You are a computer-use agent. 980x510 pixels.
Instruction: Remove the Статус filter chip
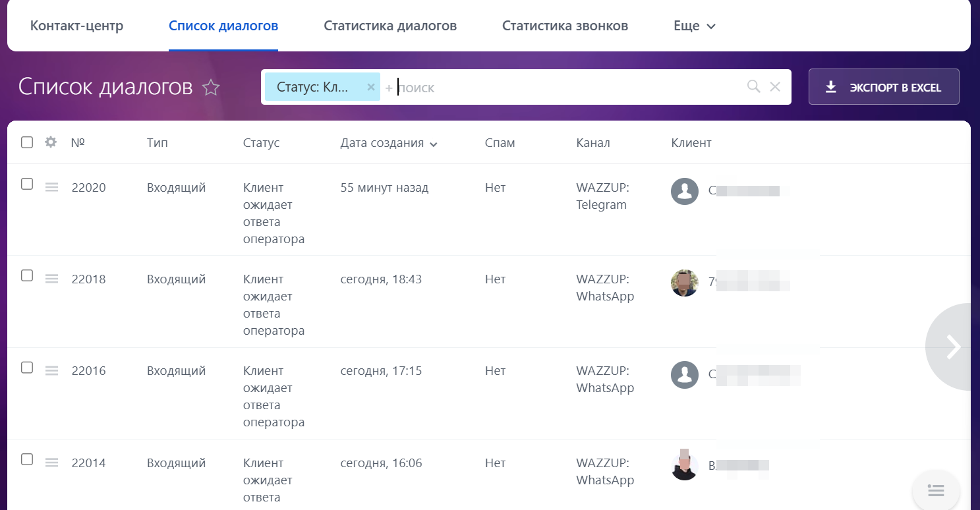coord(370,87)
